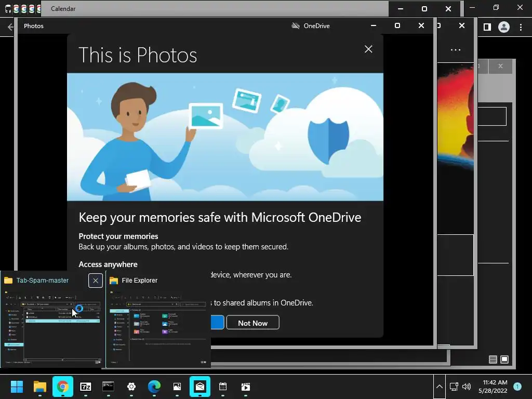
Task: Close the gray window behind on the right
Action: (x=500, y=66)
